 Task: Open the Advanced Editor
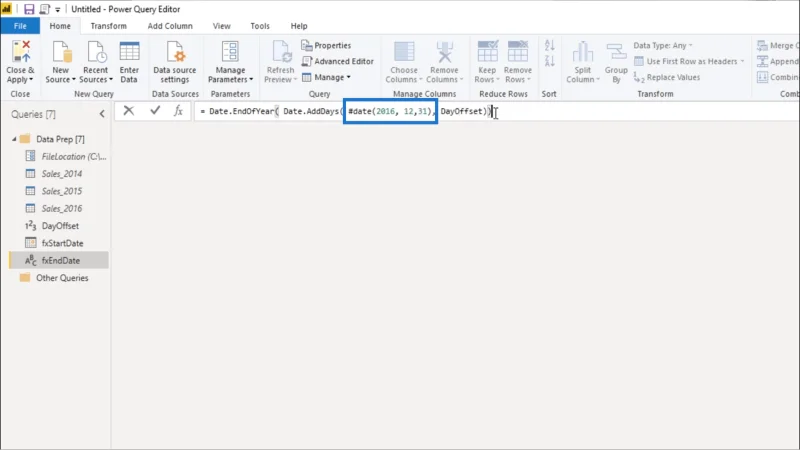pos(338,61)
